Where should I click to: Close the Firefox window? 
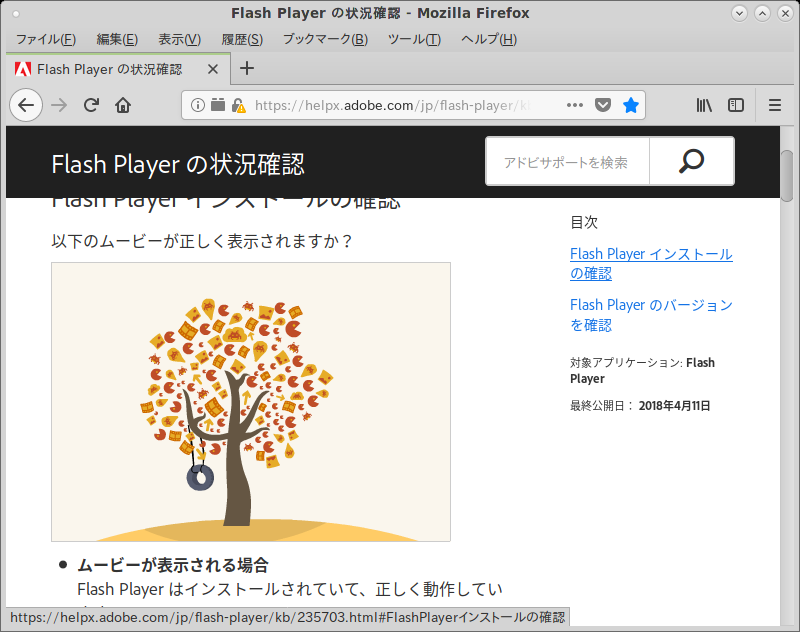click(785, 13)
